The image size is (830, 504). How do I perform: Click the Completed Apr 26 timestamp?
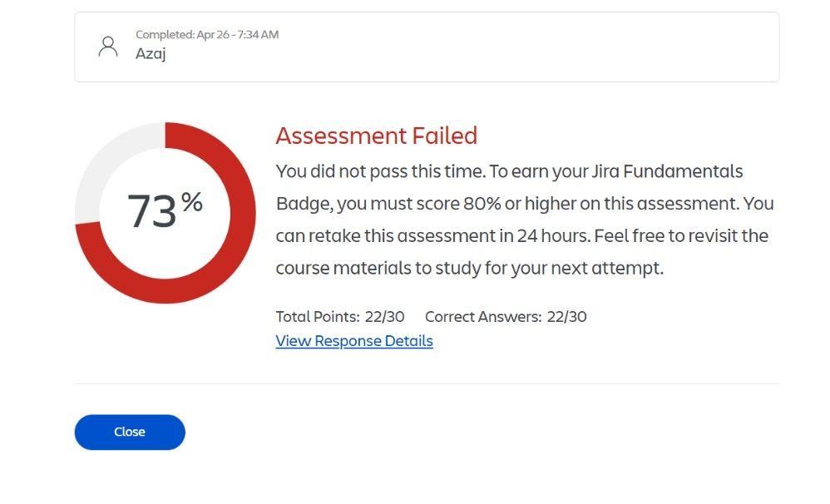pos(207,34)
